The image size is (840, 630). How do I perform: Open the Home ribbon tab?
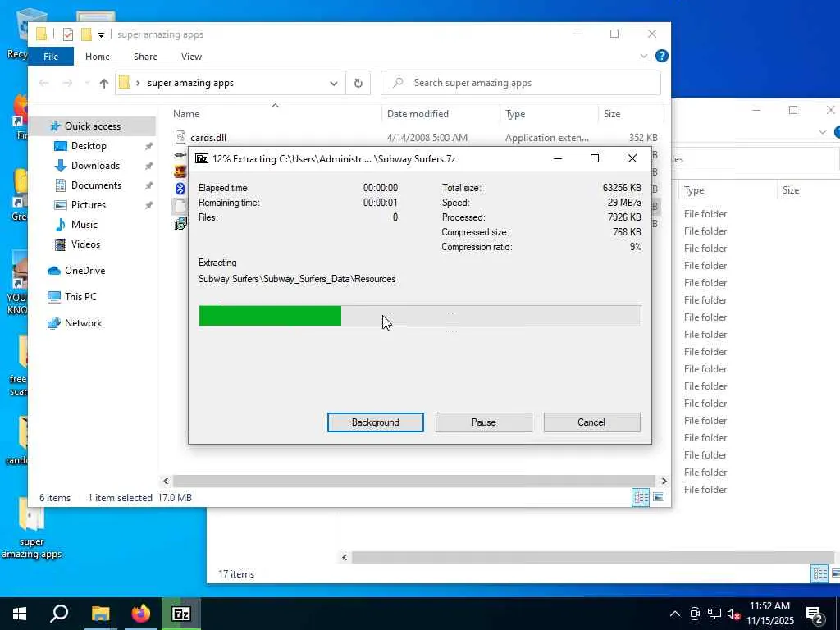(98, 57)
